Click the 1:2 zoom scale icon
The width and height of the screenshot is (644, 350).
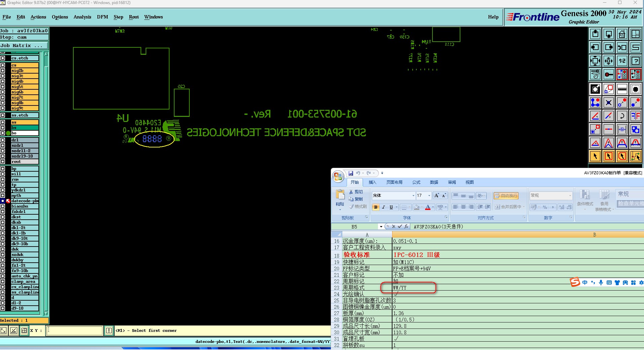(622, 61)
